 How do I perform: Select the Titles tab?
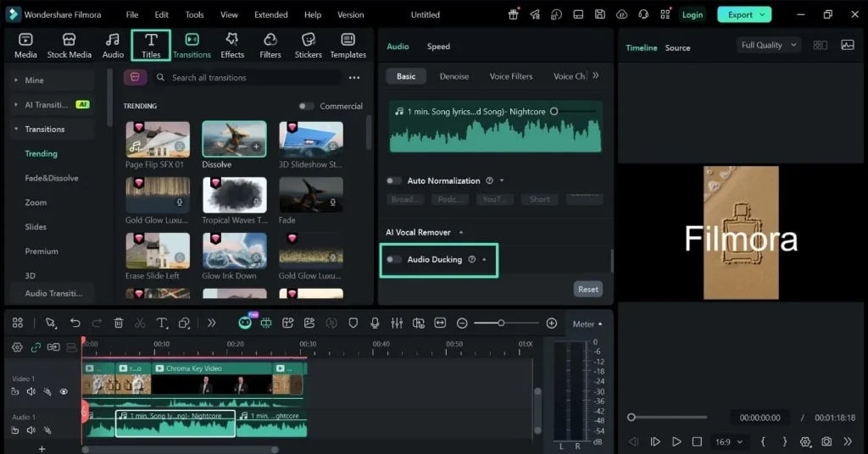click(x=151, y=46)
